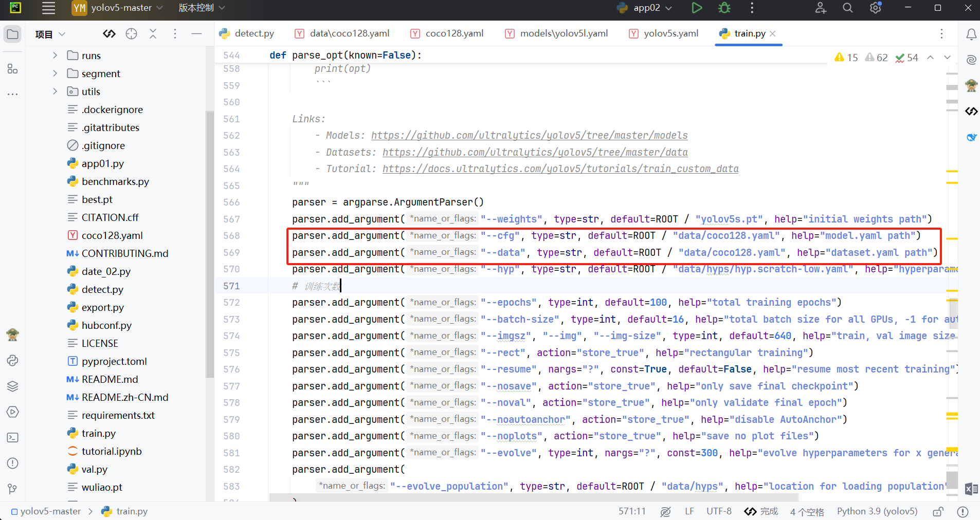Open the main hamburger menu
The width and height of the screenshot is (980, 520).
click(48, 8)
